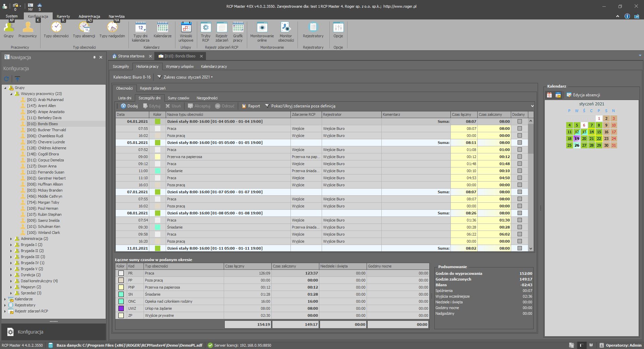The width and height of the screenshot is (644, 349).
Task: Click the Raport toolbar icon
Action: [x=251, y=106]
